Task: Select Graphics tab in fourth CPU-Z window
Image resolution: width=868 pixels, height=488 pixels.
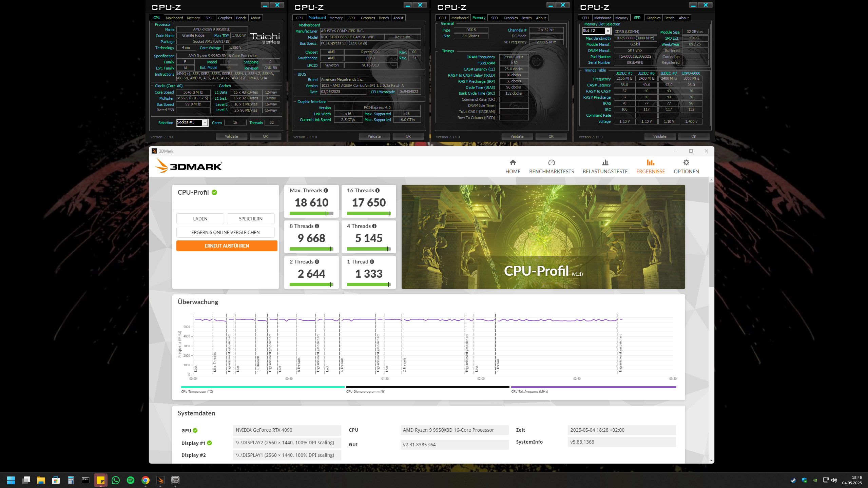Action: (653, 18)
